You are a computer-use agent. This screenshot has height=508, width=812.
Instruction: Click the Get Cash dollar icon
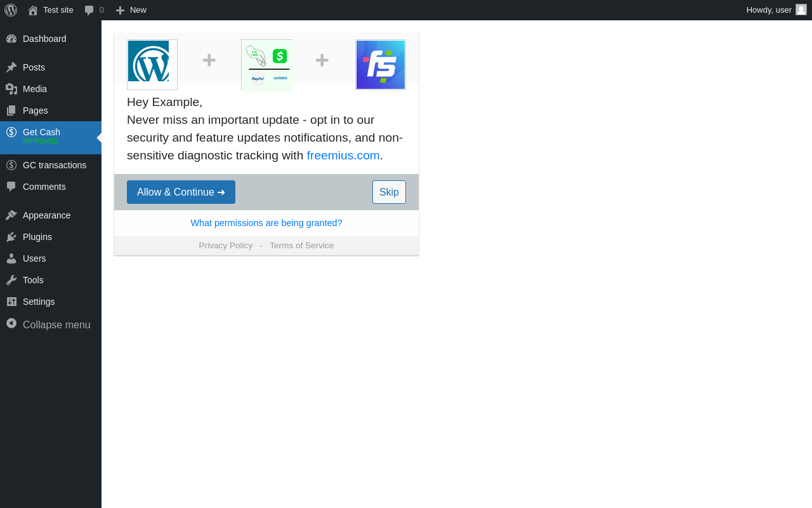11,132
